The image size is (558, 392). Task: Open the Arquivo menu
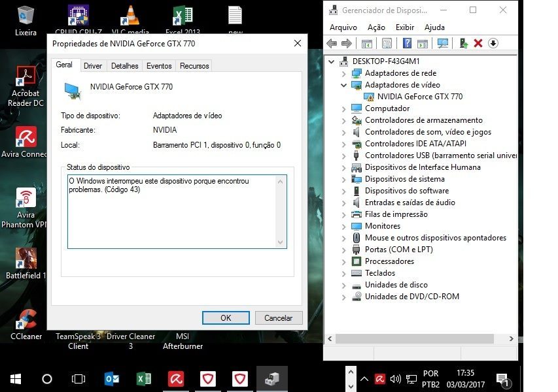click(x=343, y=27)
